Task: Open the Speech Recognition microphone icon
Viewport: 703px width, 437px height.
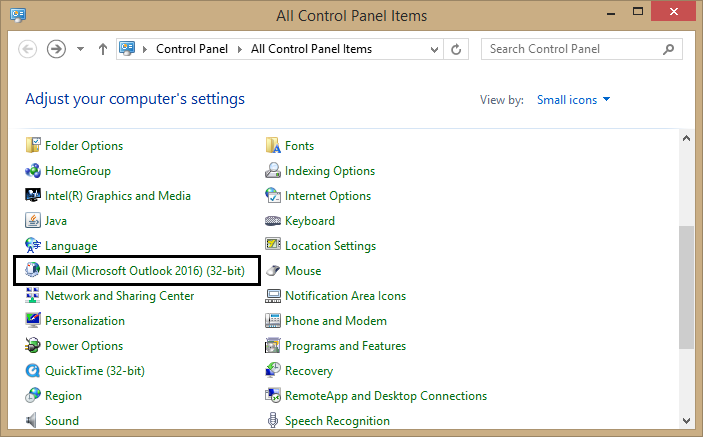Action: (x=273, y=420)
